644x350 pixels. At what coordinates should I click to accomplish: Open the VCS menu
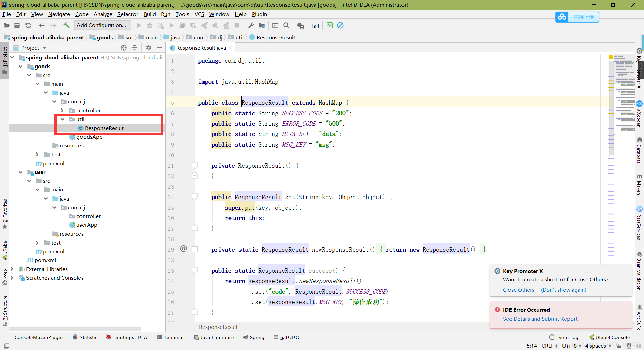click(x=199, y=14)
